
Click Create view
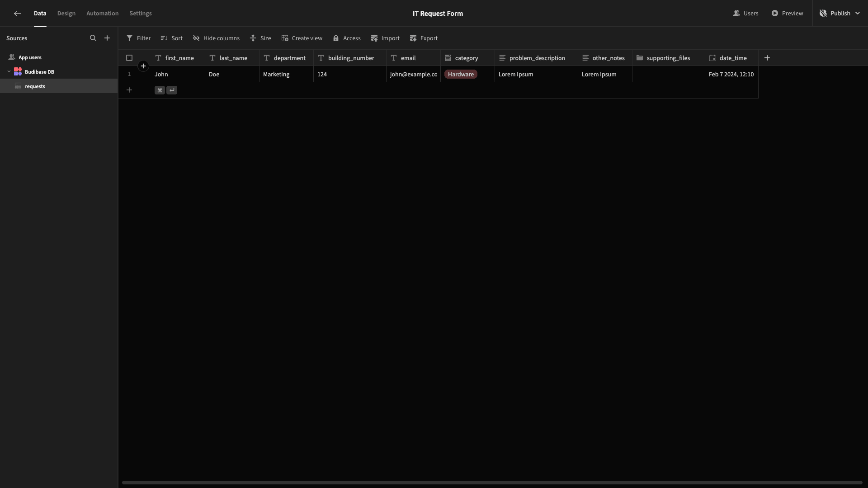(x=302, y=38)
